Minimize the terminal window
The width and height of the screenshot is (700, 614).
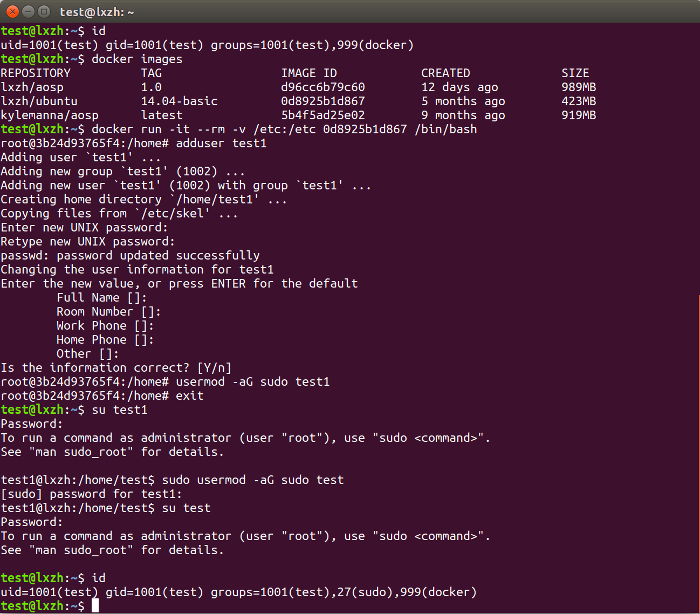click(x=29, y=11)
